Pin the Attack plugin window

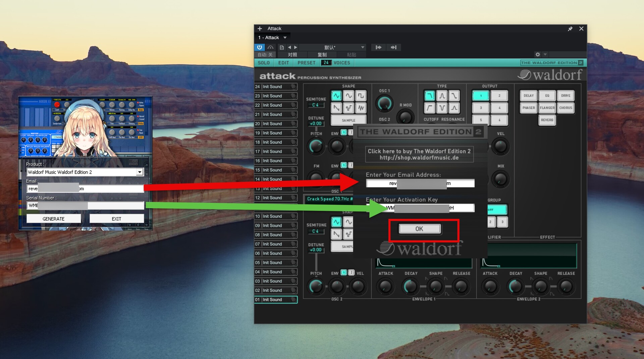pyautogui.click(x=570, y=29)
